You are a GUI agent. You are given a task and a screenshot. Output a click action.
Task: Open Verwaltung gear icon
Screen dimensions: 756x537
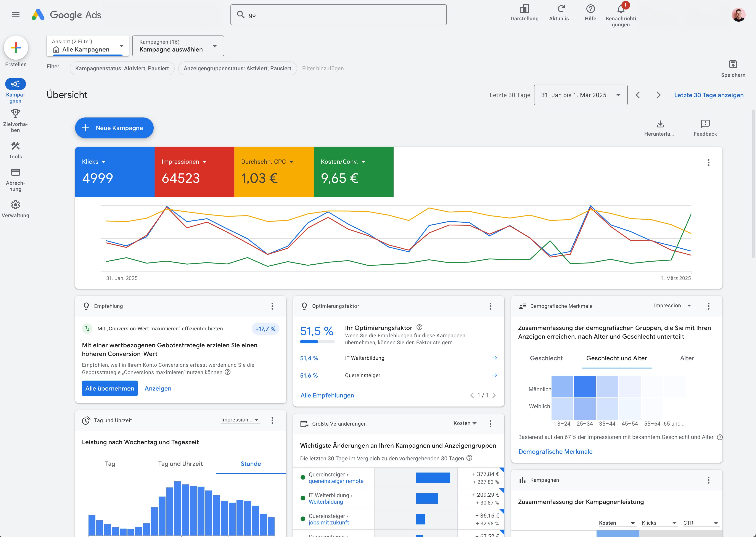point(16,205)
